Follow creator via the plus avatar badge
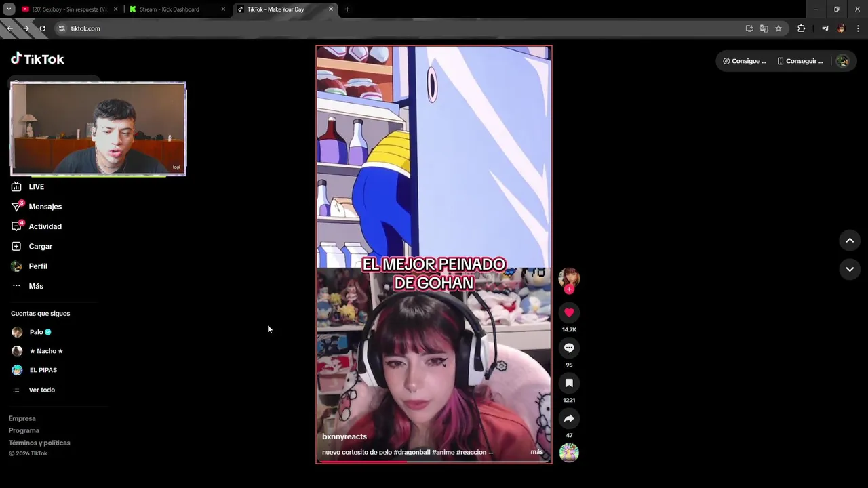Image resolution: width=868 pixels, height=488 pixels. coord(569,289)
